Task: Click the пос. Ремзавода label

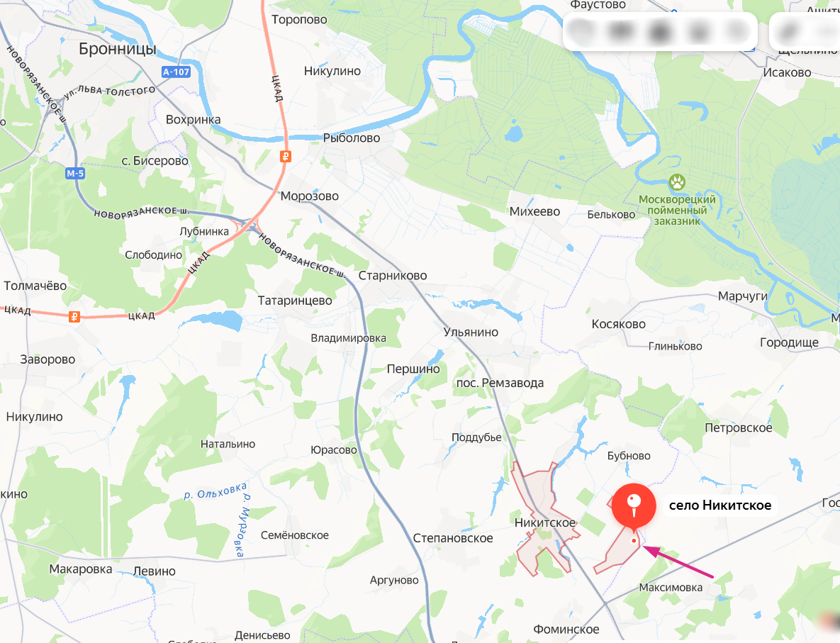Action: click(500, 383)
